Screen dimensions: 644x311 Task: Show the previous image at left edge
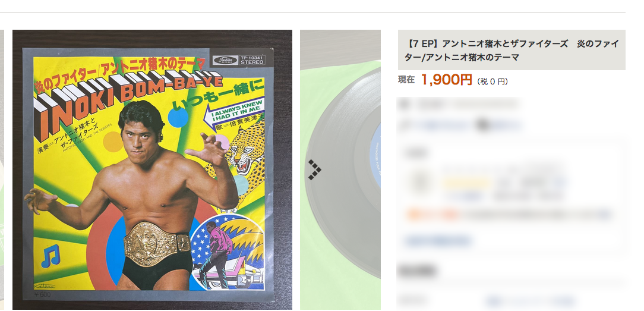pyautogui.click(x=2, y=169)
